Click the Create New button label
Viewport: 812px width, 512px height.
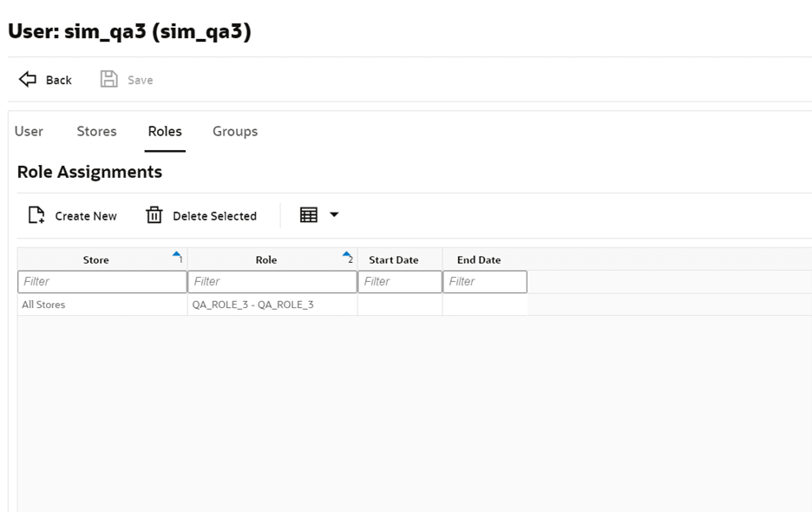85,215
